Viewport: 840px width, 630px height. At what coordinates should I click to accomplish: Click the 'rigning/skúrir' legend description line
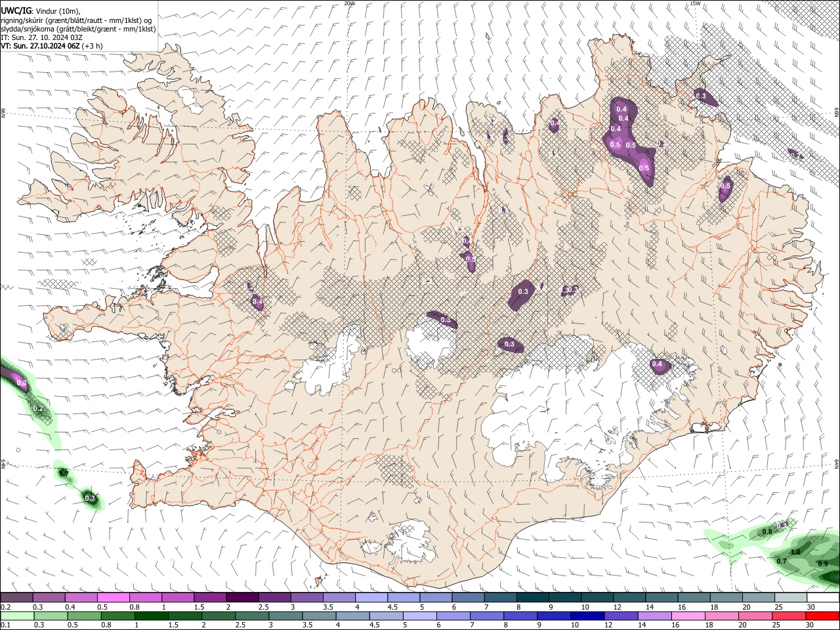(76, 20)
